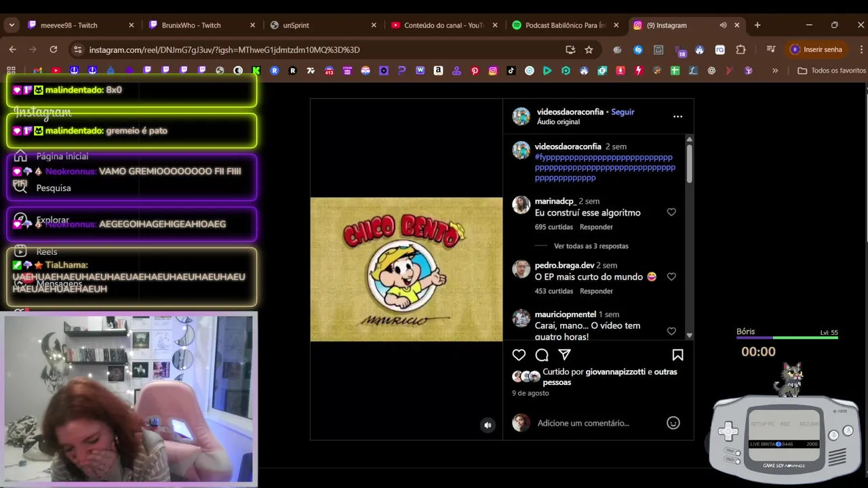
Task: Reply to marinadcp_'s comment via Responder
Action: (596, 227)
